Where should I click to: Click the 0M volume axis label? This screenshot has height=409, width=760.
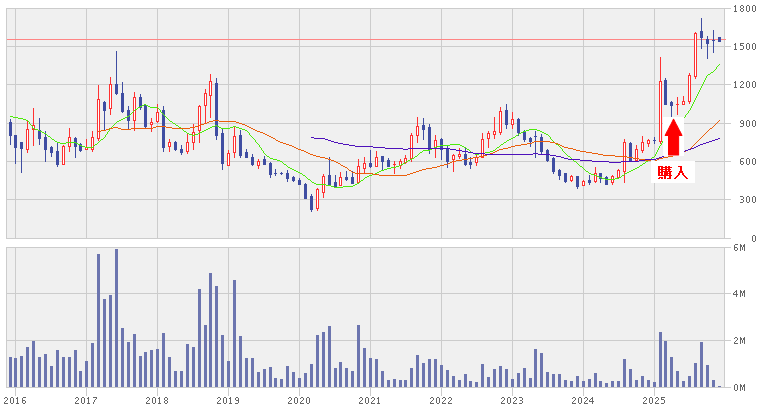click(740, 387)
